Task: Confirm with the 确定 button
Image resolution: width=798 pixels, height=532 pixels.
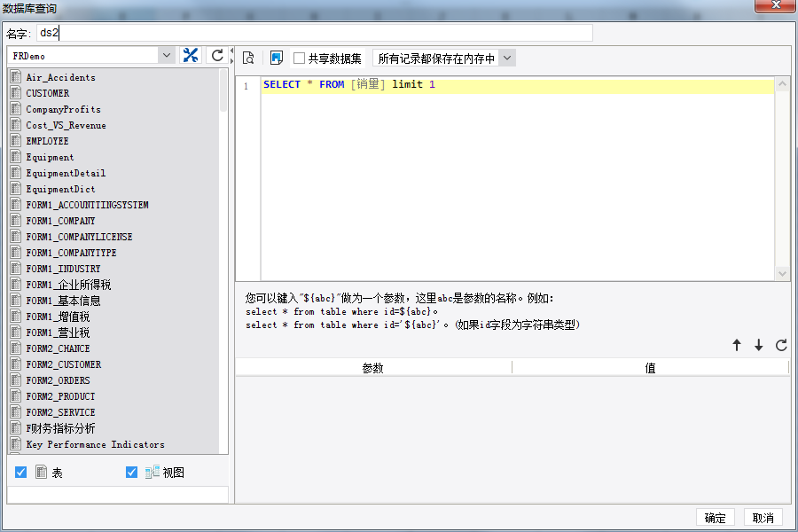Action: coord(715,518)
